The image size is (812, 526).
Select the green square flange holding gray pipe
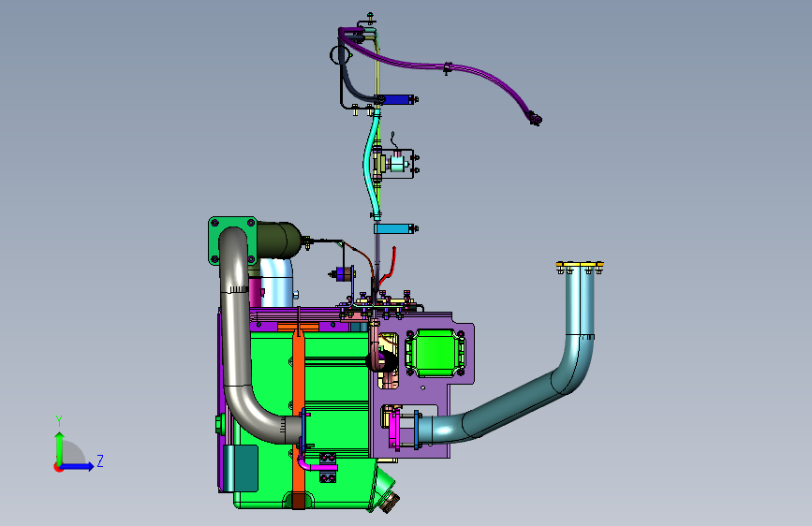[x=213, y=241]
